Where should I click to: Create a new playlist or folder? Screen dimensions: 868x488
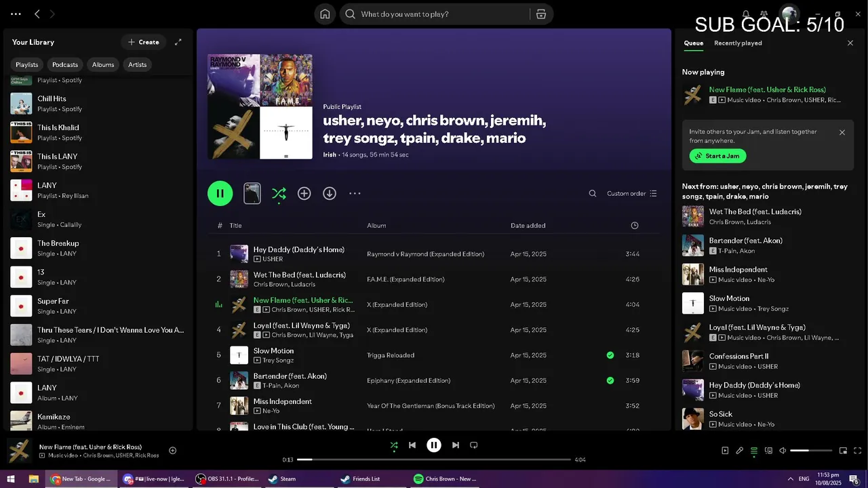(x=143, y=42)
